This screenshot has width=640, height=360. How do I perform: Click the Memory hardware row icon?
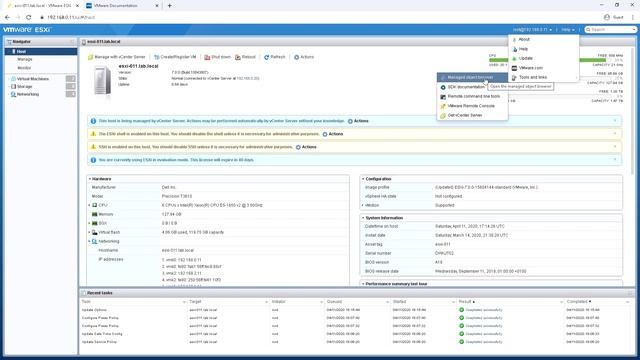[95, 214]
